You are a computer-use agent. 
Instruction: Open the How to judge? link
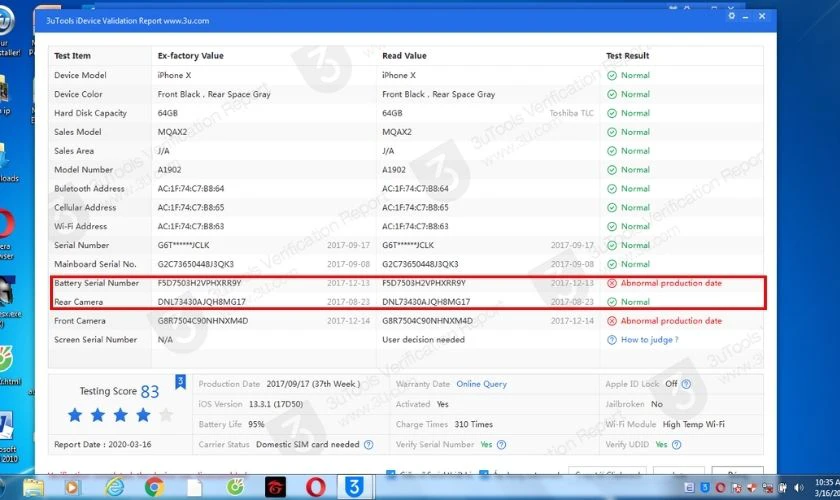tap(649, 340)
